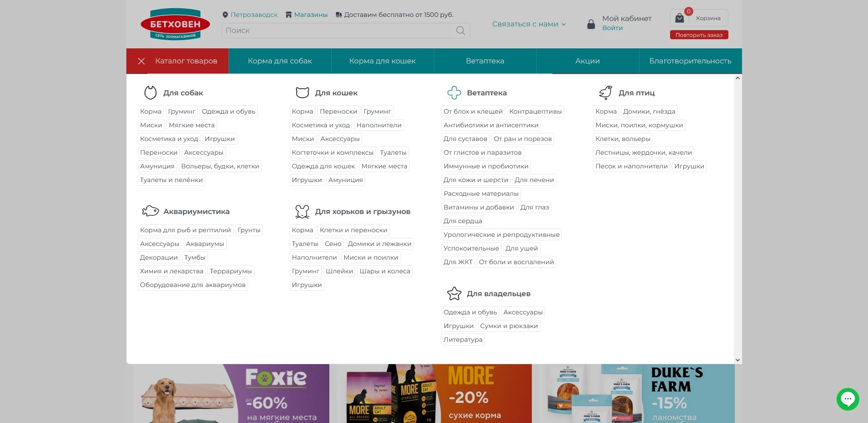Click the Войти login link
The height and width of the screenshot is (423, 868).
point(613,28)
